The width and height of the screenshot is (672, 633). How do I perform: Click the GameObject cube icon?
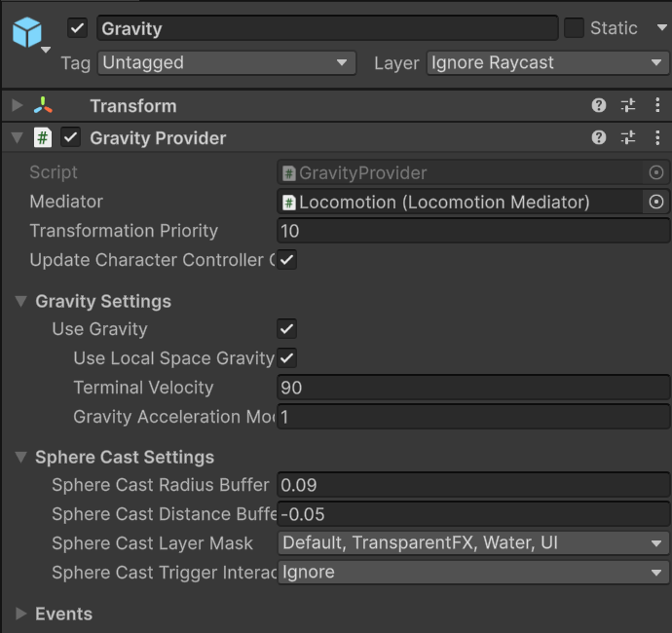point(27,32)
